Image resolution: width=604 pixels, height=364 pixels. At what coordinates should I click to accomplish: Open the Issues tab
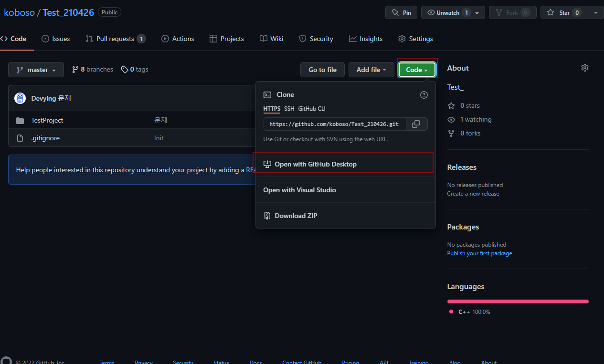pos(56,39)
